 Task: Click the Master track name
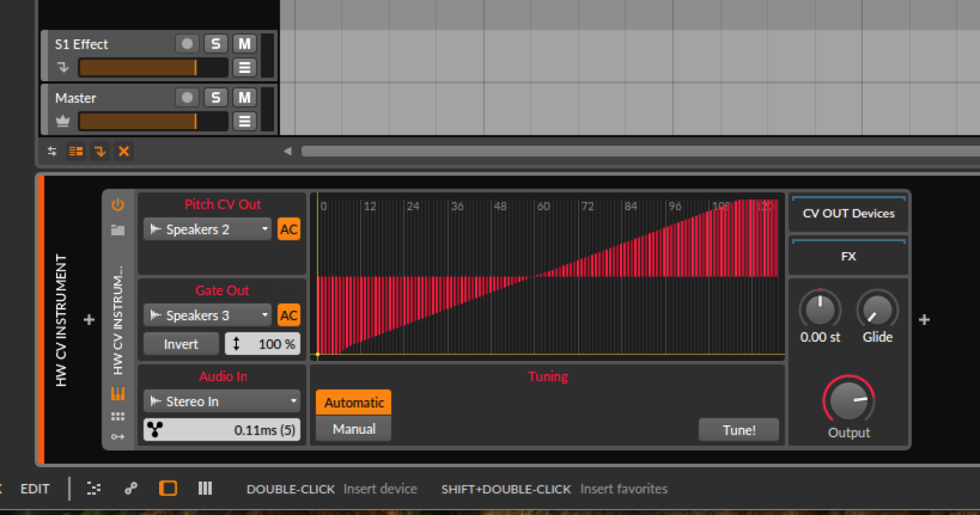pos(75,98)
